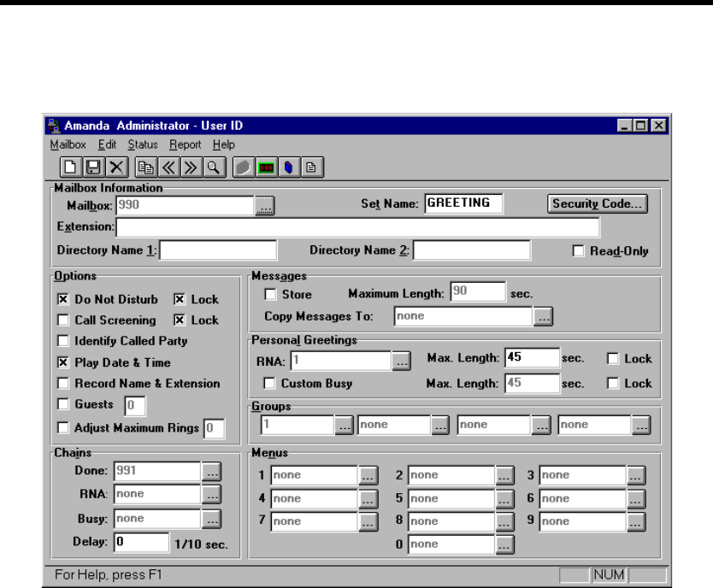Image resolution: width=713 pixels, height=588 pixels.
Task: Enable Call Screening checkbox
Action: click(63, 320)
